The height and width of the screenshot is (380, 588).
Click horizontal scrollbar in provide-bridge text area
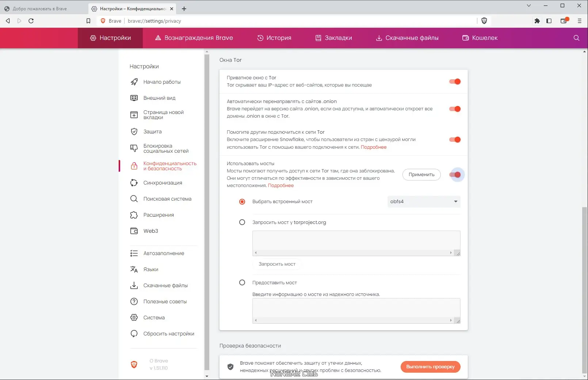pyautogui.click(x=353, y=320)
